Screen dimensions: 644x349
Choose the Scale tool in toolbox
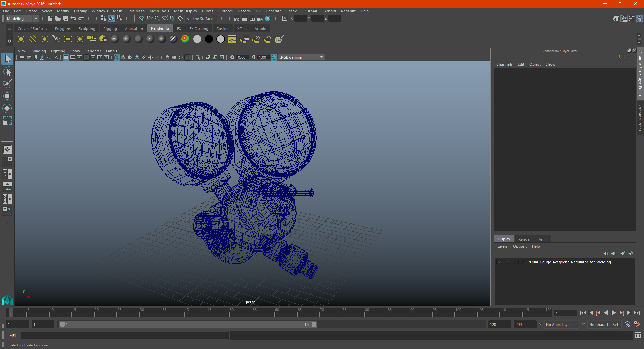[7, 120]
